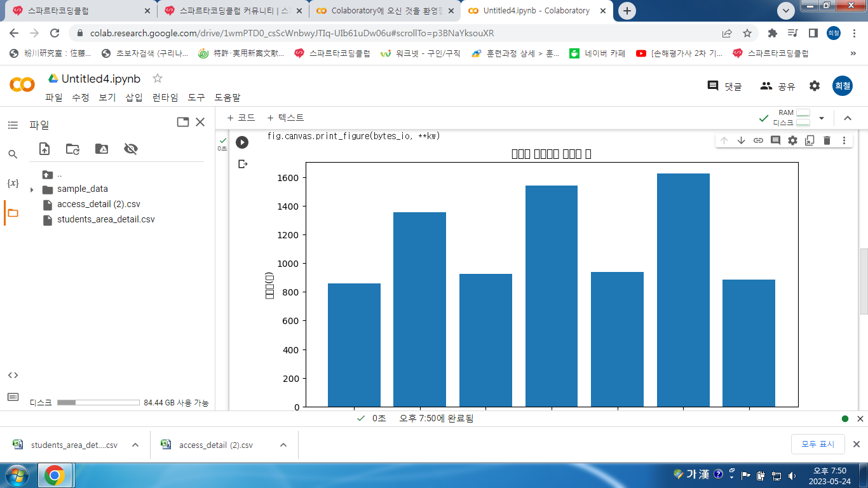Click 모두 표시 show all downloads
The image size is (868, 488).
coord(818,444)
